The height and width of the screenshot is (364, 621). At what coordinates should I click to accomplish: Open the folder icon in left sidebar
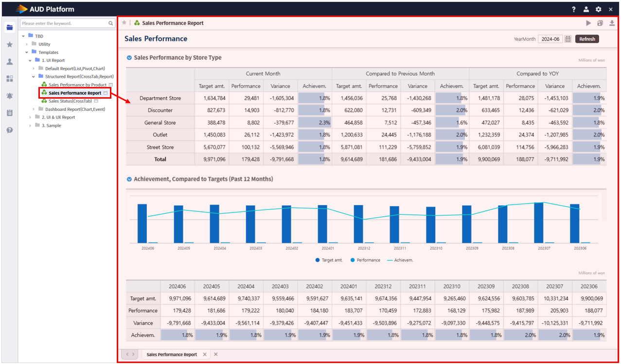point(9,27)
